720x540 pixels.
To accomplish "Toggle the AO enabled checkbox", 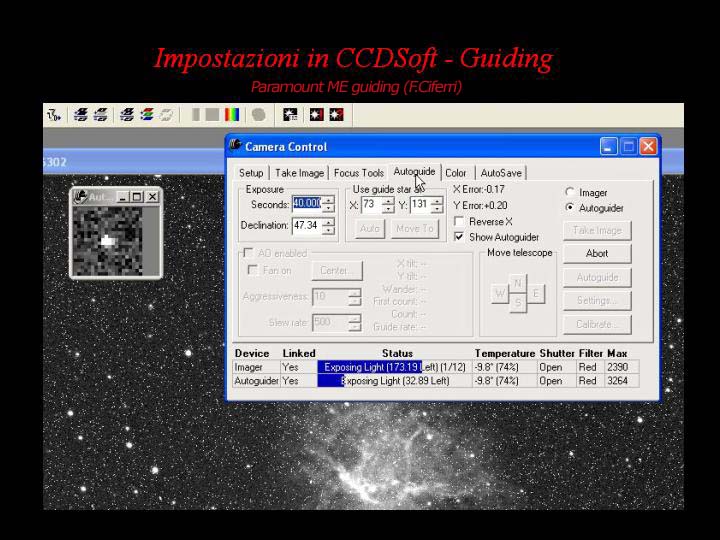I will (248, 253).
